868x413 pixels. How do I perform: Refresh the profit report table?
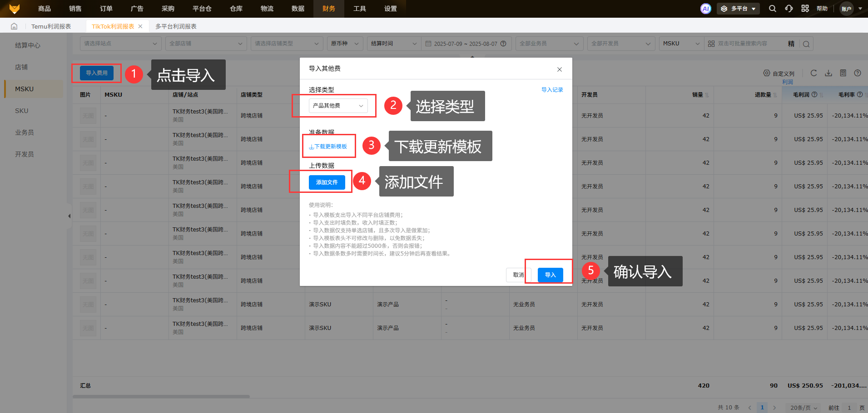pyautogui.click(x=813, y=73)
